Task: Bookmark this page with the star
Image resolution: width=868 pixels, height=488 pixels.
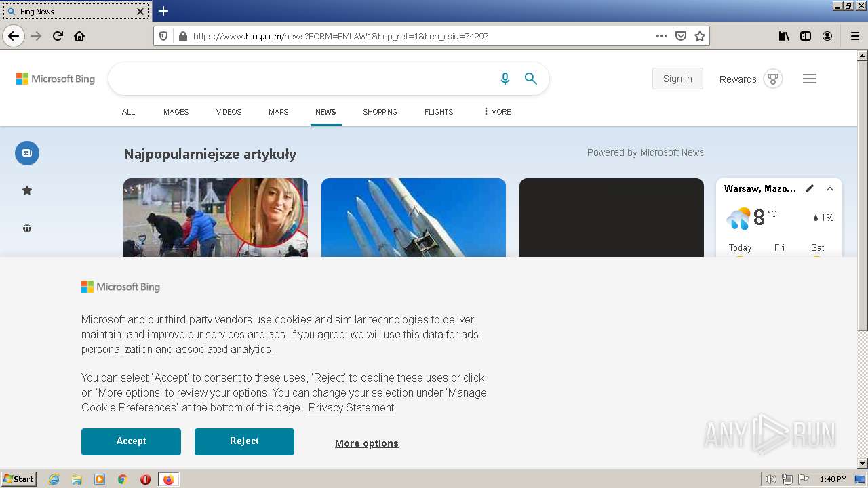Action: tap(700, 36)
